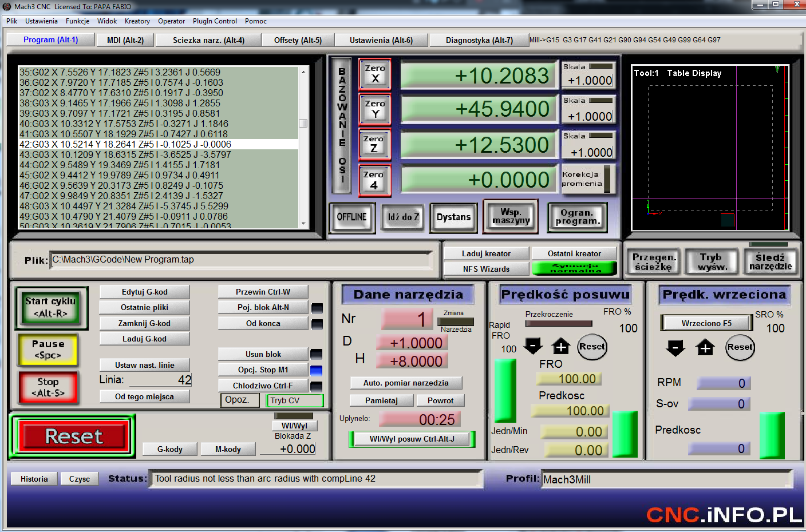Click the G-kody reference button
The image size is (806, 532).
[x=170, y=449]
